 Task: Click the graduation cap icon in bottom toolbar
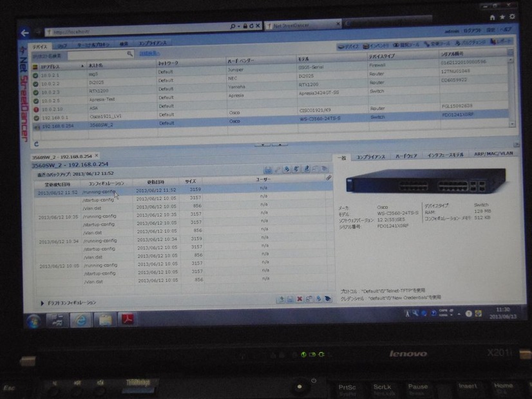point(327,299)
